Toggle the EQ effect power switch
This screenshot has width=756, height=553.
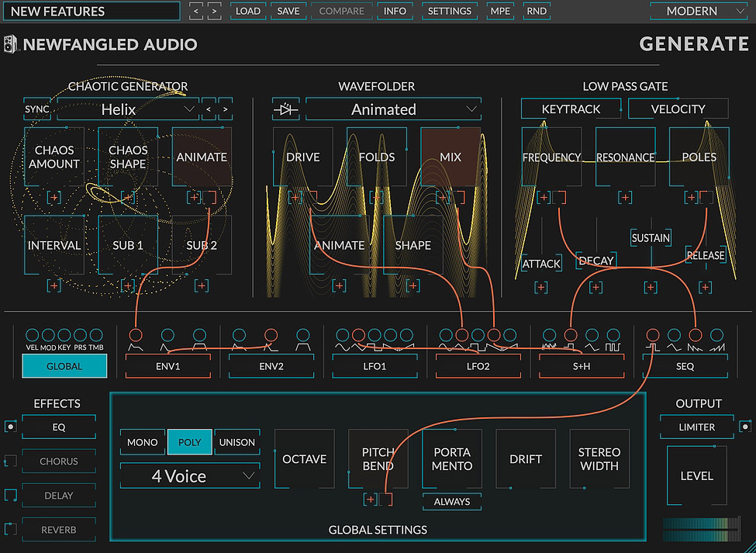[x=10, y=427]
